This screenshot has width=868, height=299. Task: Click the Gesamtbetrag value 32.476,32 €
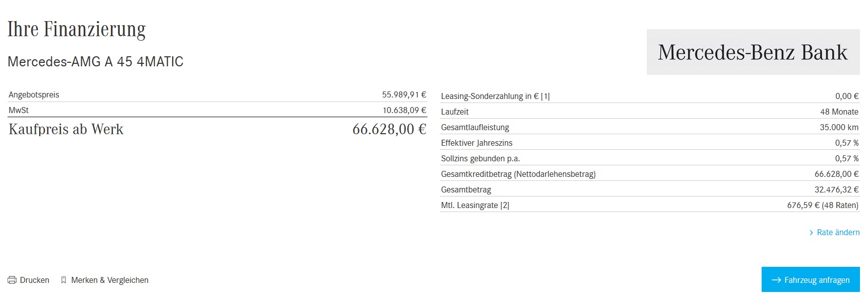pos(836,190)
